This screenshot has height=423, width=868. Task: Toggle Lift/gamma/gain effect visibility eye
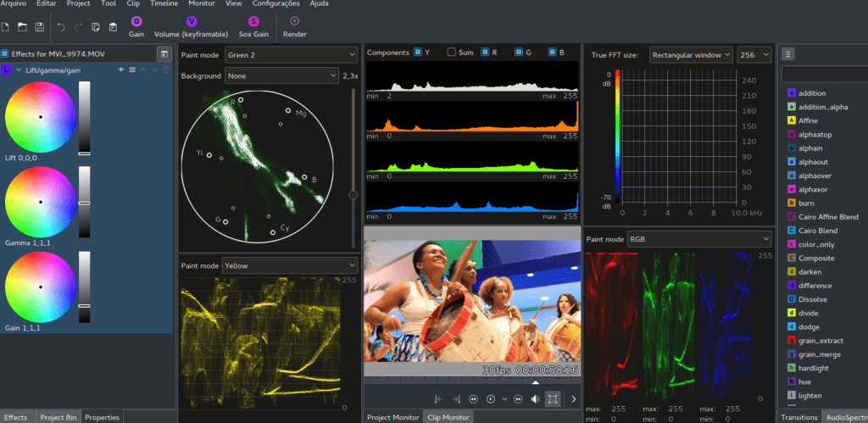point(121,70)
